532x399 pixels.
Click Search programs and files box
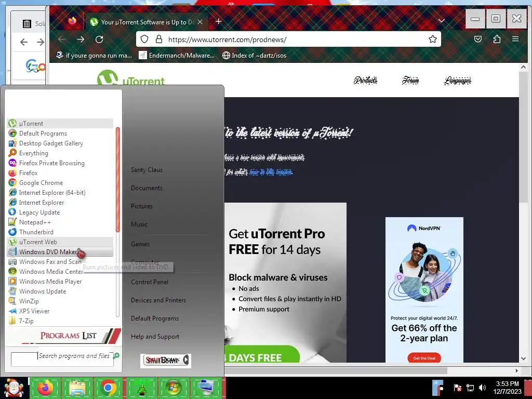click(x=62, y=359)
